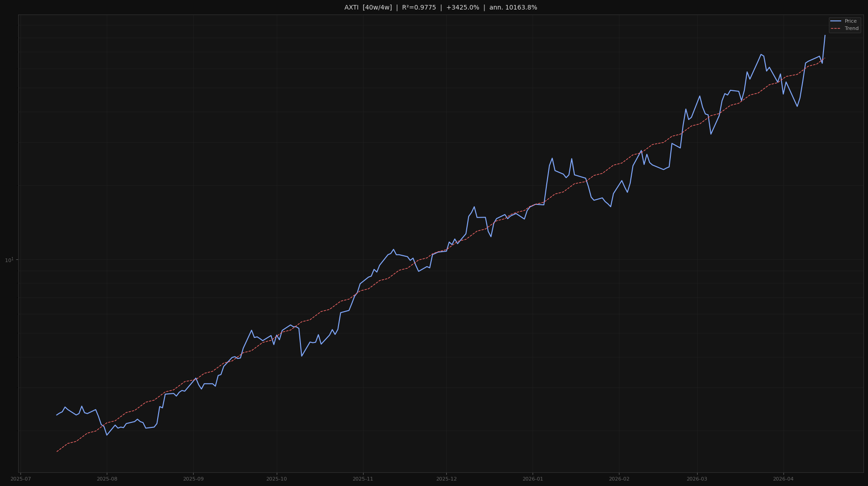Select the 2025-12 tick on the time axis
Screen dimensions: 868x486
446,479
